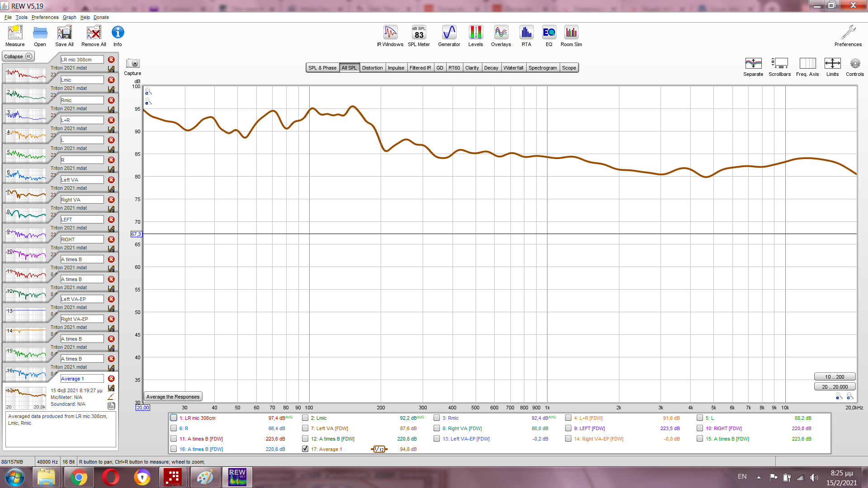Screen dimensions: 868x488
Task: Click zoom in icon at graph top-left
Action: [148, 92]
